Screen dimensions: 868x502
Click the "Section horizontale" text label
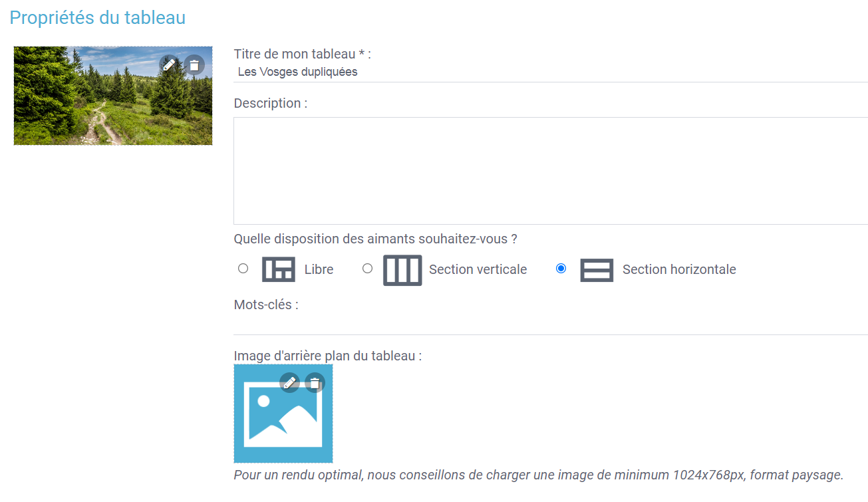pyautogui.click(x=679, y=269)
